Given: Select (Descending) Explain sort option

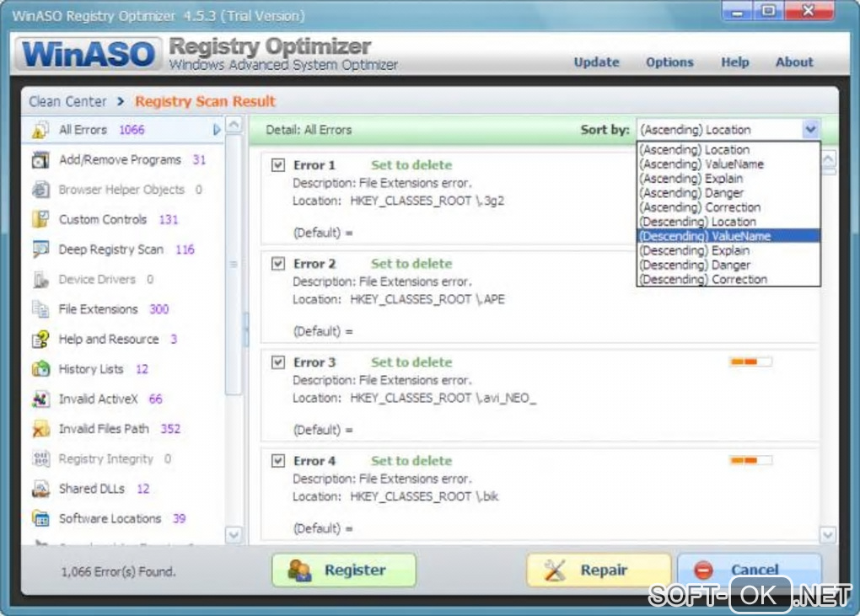Looking at the screenshot, I should 728,250.
